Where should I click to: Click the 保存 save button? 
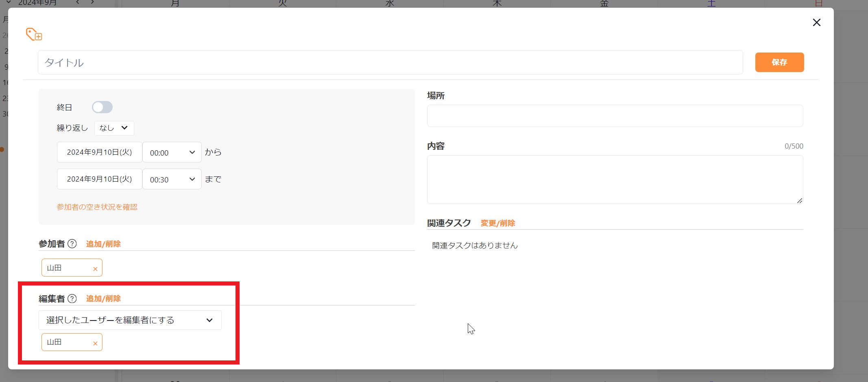pyautogui.click(x=779, y=62)
